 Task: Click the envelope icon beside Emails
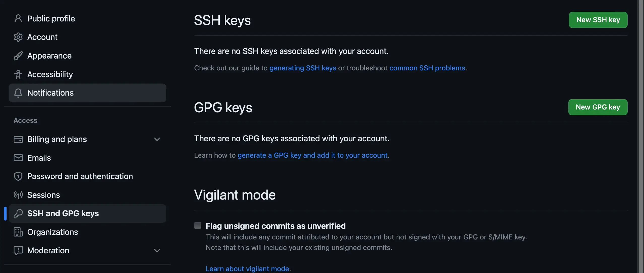pyautogui.click(x=18, y=158)
